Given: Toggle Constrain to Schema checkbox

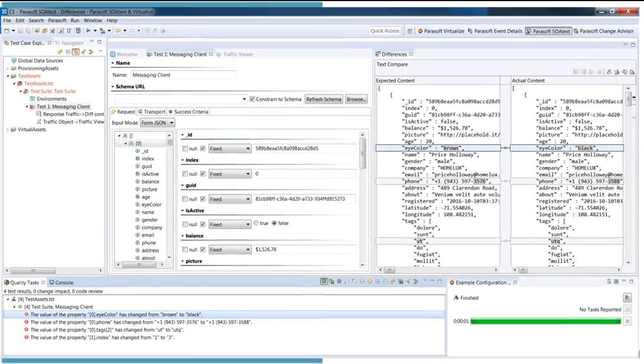Looking at the screenshot, I should pyautogui.click(x=252, y=99).
